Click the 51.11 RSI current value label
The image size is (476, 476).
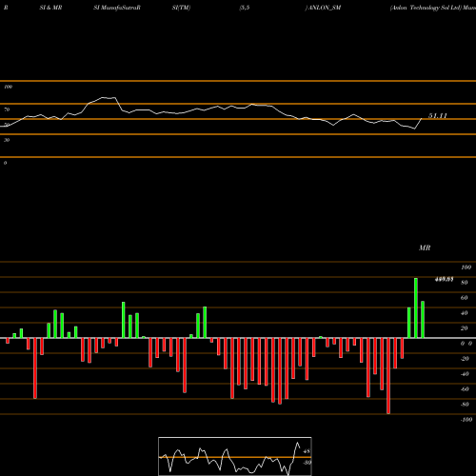point(438,116)
